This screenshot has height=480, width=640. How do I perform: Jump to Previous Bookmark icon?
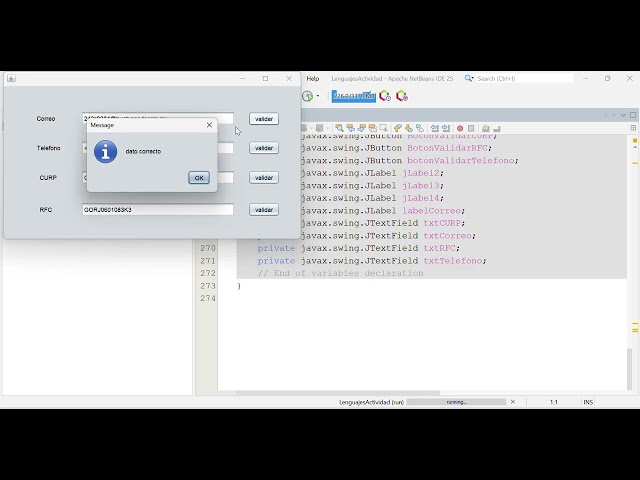click(x=398, y=128)
